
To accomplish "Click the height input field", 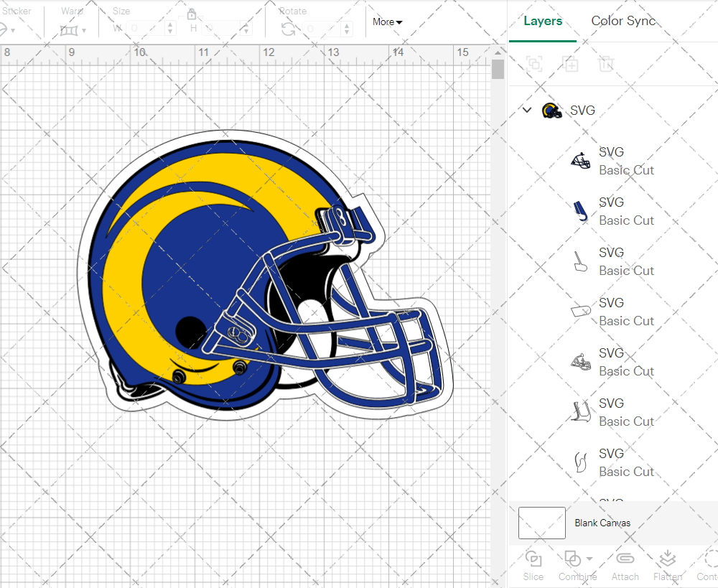I will coord(221,29).
